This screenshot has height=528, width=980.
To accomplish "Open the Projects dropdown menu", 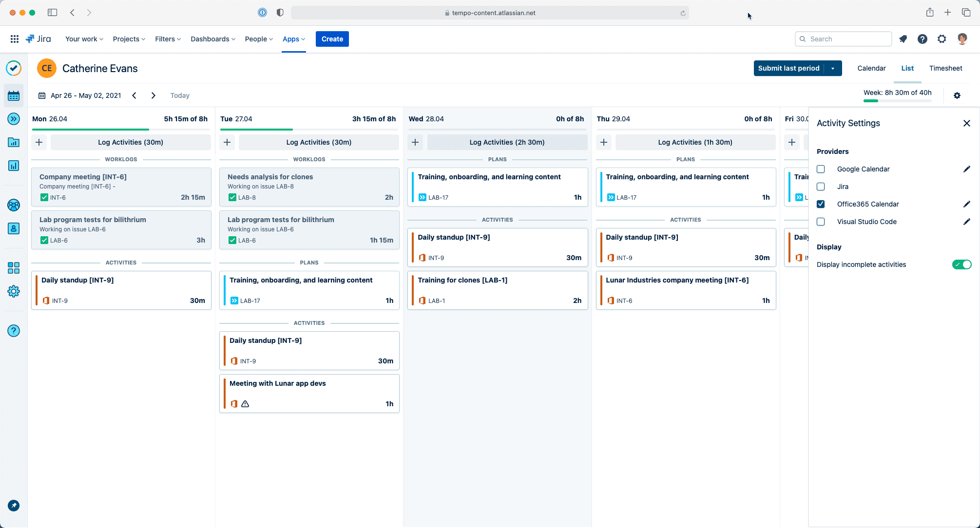I will [x=129, y=39].
